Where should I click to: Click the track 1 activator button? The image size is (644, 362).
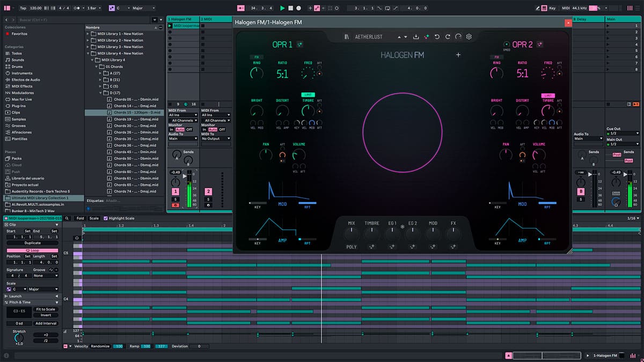click(x=175, y=191)
